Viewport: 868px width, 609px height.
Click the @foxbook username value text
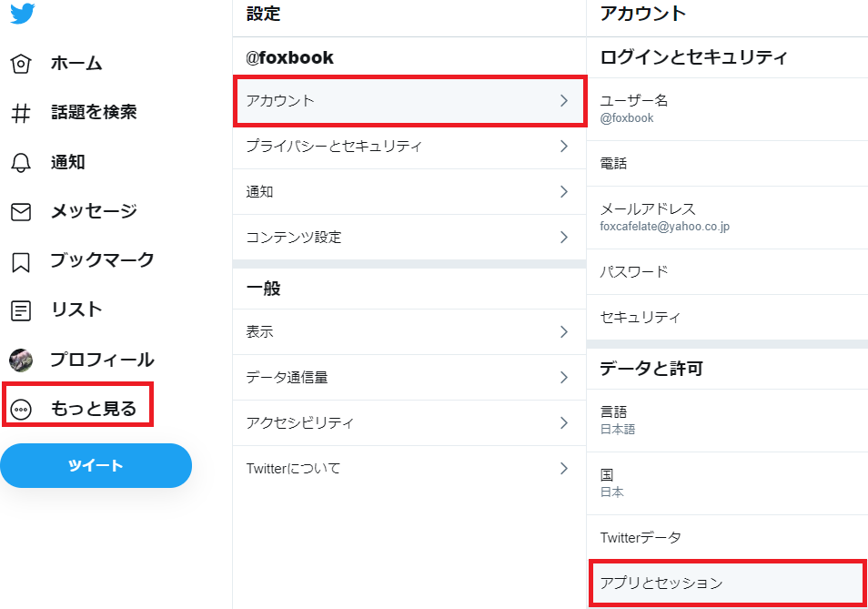[x=627, y=118]
